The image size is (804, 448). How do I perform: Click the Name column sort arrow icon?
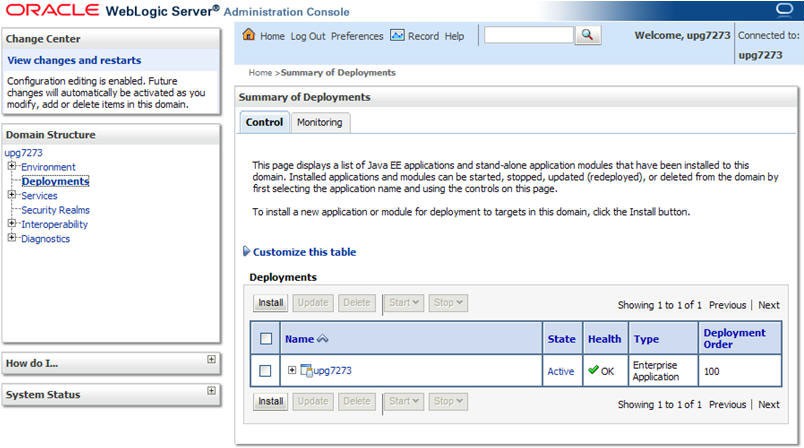click(323, 339)
